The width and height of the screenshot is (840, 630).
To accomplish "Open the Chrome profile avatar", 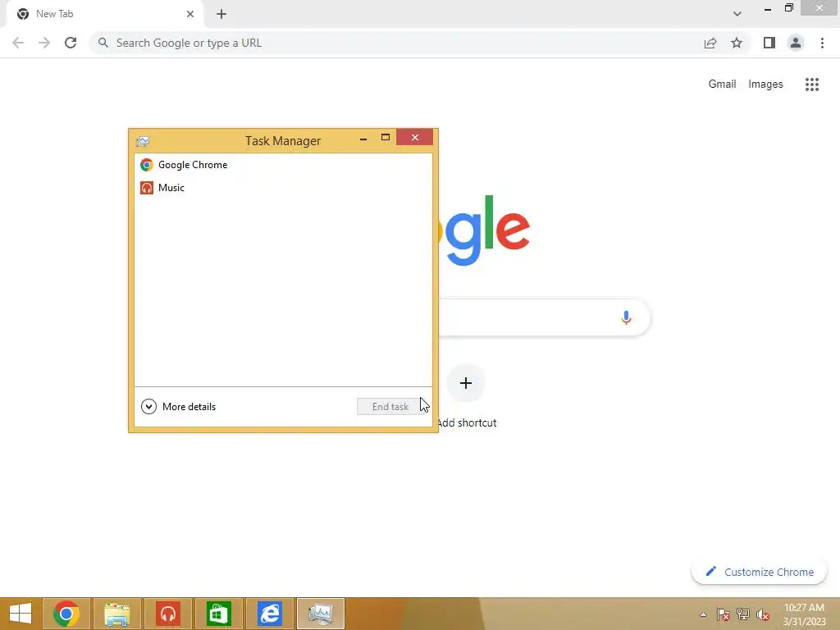I will pyautogui.click(x=796, y=43).
